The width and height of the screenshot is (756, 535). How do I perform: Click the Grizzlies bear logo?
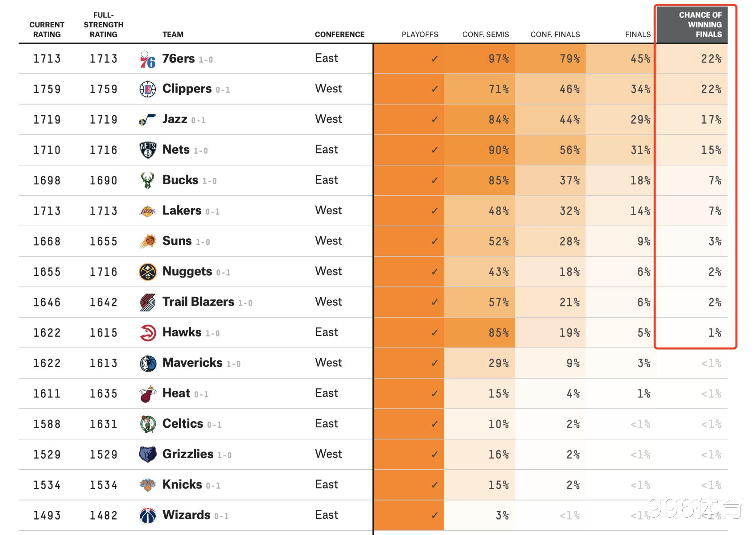point(147,455)
